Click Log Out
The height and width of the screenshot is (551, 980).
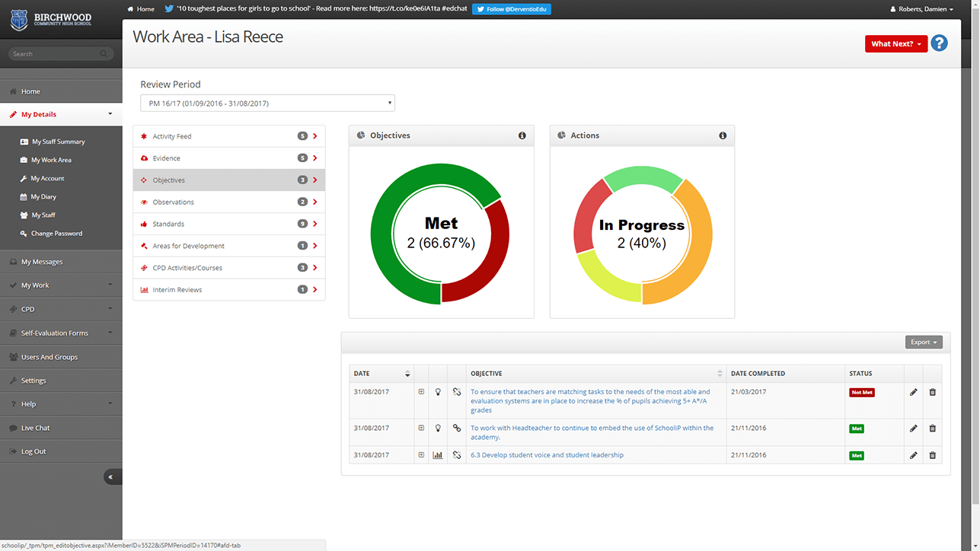pyautogui.click(x=61, y=451)
